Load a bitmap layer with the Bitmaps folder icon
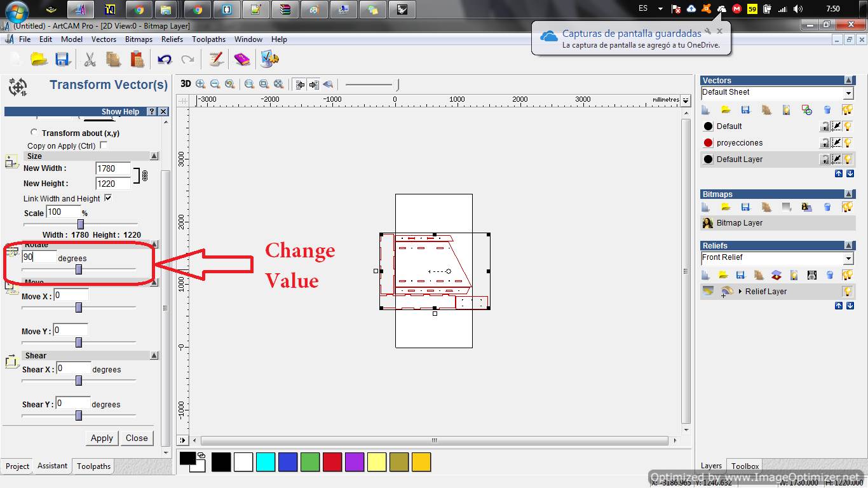868x488 pixels. (726, 207)
